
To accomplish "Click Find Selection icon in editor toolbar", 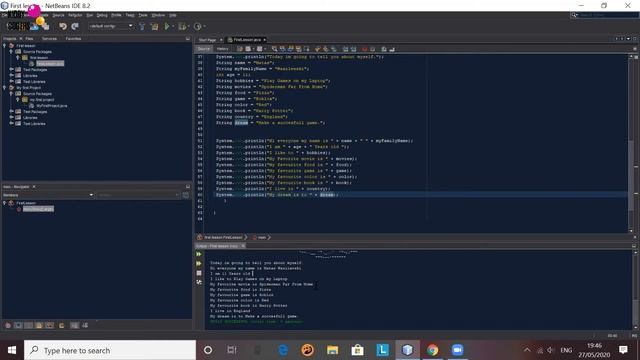I will click(274, 49).
